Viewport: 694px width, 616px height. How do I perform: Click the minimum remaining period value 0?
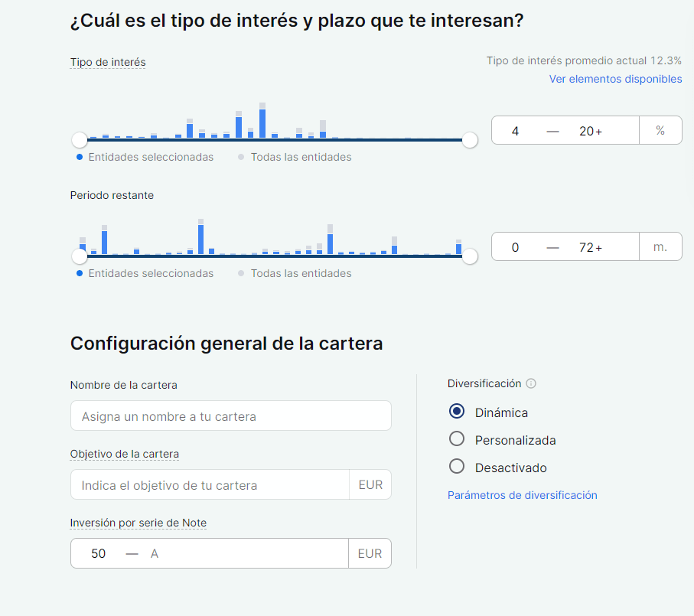pos(515,247)
